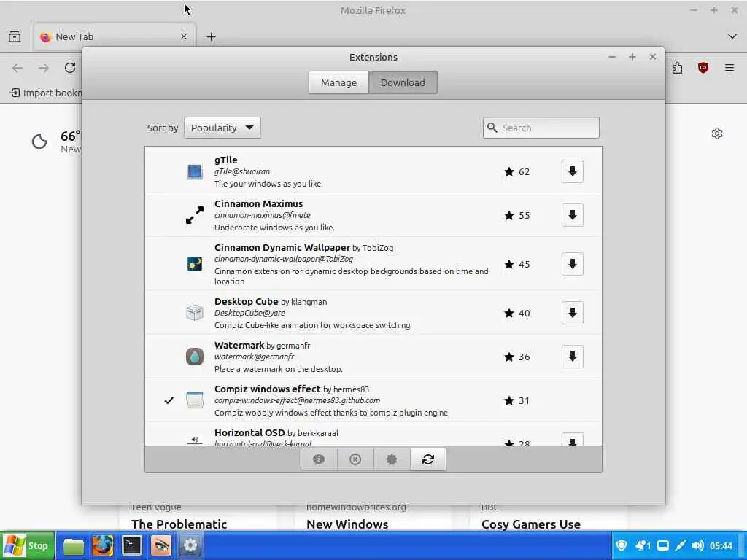
Task: Download the Desktop Cube extension
Action: click(x=572, y=313)
